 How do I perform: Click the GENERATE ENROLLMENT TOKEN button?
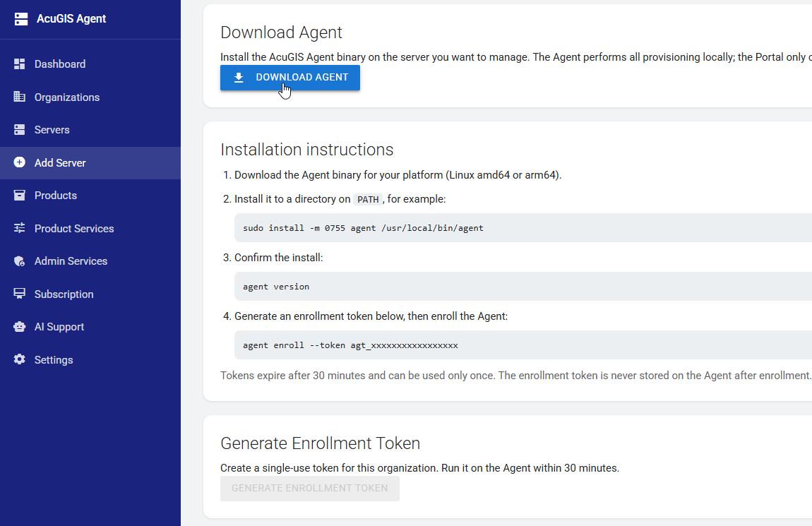click(x=310, y=488)
